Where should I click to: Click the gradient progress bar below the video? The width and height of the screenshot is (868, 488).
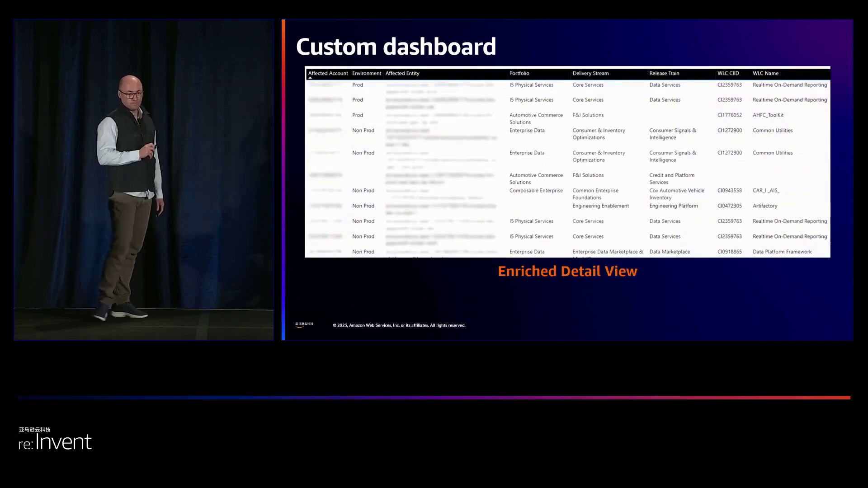click(x=434, y=398)
